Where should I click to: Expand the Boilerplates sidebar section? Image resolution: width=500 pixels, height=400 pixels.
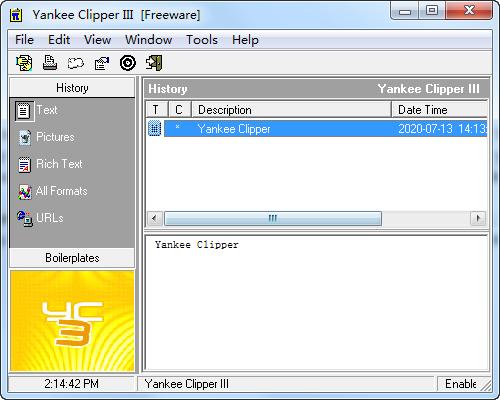pyautogui.click(x=72, y=258)
